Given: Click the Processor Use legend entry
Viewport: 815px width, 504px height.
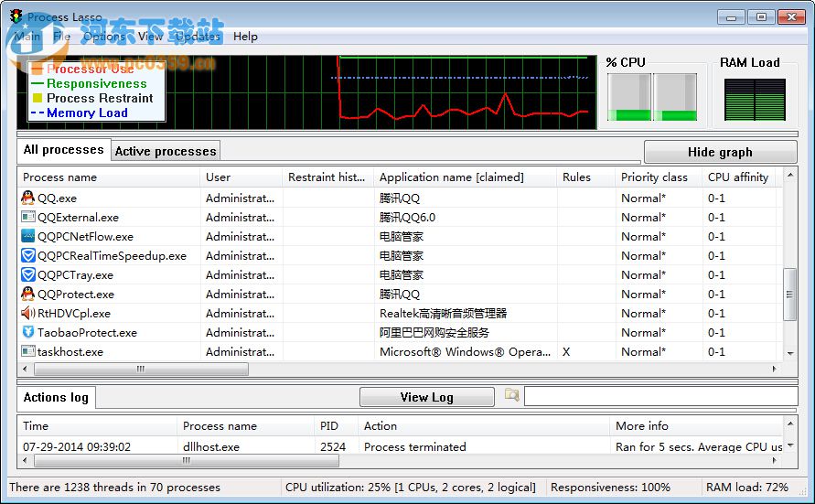Looking at the screenshot, I should (x=82, y=69).
